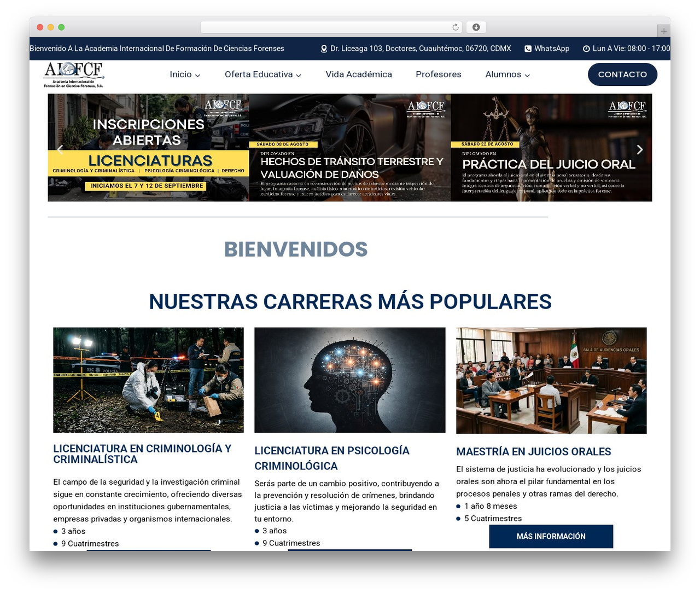Click the clock icon beside opening hours
Image resolution: width=700 pixels, height=593 pixels.
coord(586,49)
